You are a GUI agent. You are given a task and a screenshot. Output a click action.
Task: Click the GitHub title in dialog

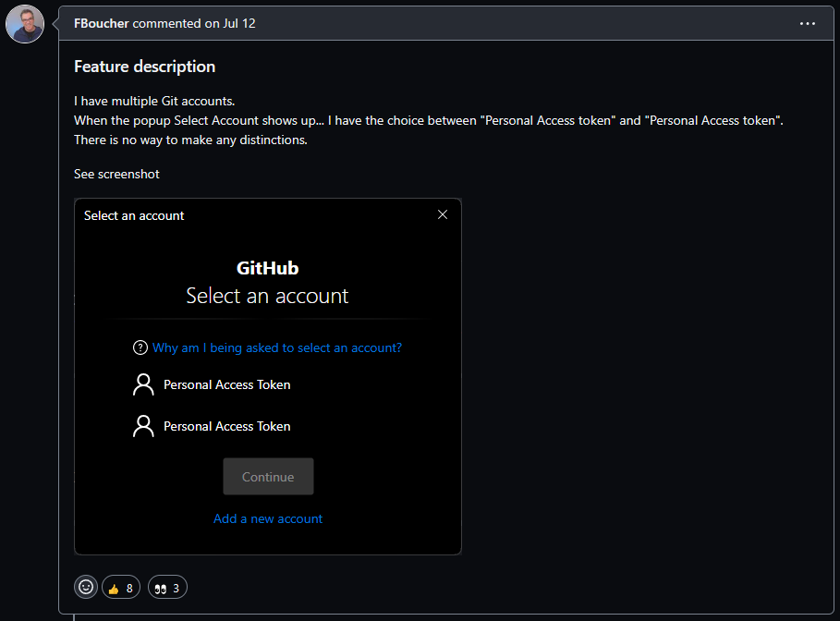(268, 268)
